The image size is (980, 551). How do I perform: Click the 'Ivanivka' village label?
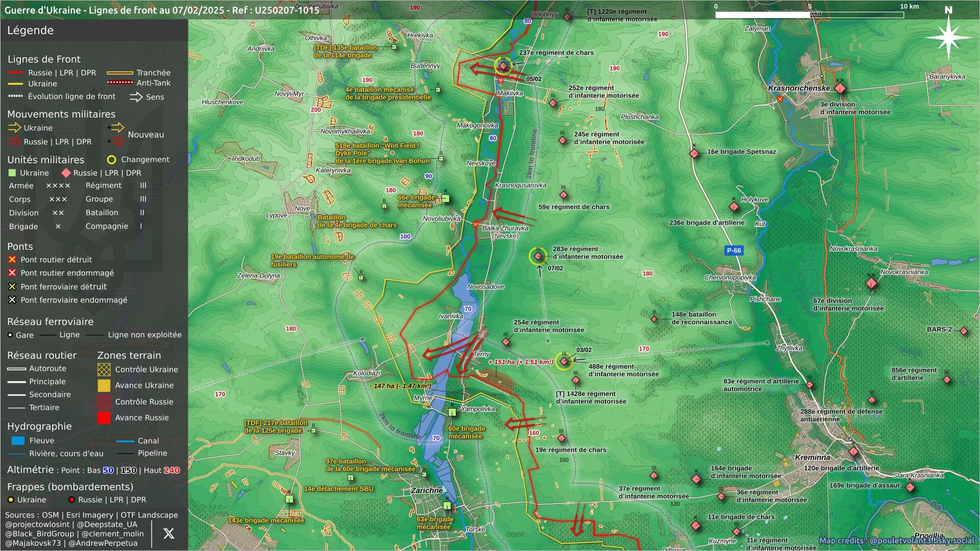tap(451, 316)
